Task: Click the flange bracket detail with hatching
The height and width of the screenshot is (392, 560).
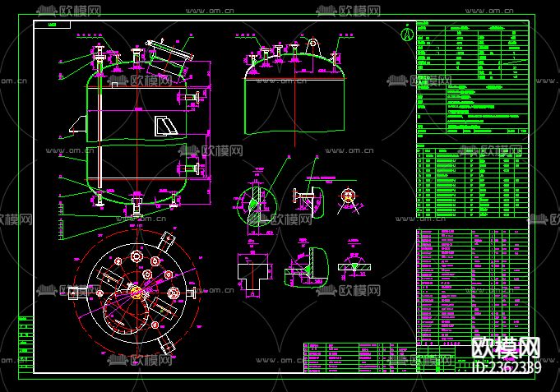Action: click(308, 201)
